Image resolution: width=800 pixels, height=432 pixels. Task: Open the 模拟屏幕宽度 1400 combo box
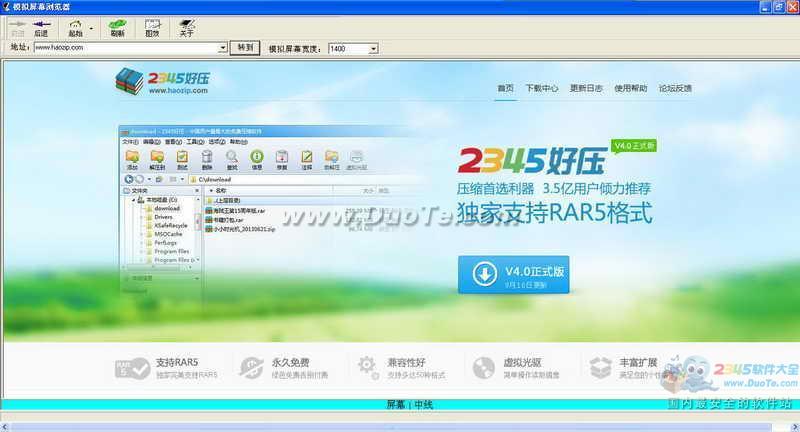point(353,48)
